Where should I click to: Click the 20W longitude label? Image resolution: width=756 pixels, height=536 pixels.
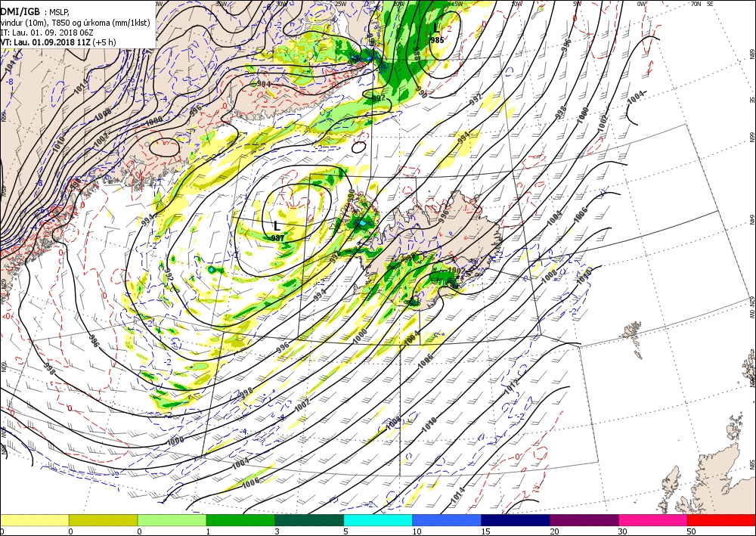click(x=398, y=4)
